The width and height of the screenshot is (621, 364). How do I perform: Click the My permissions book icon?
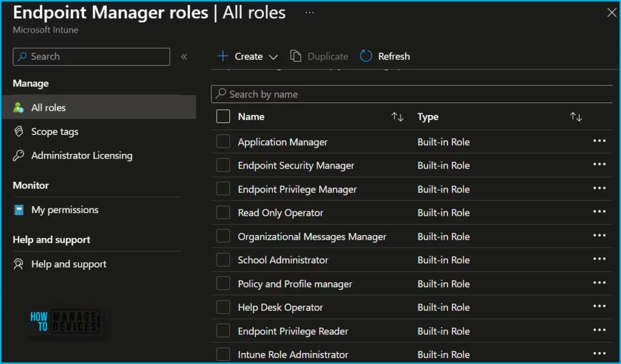(x=19, y=210)
